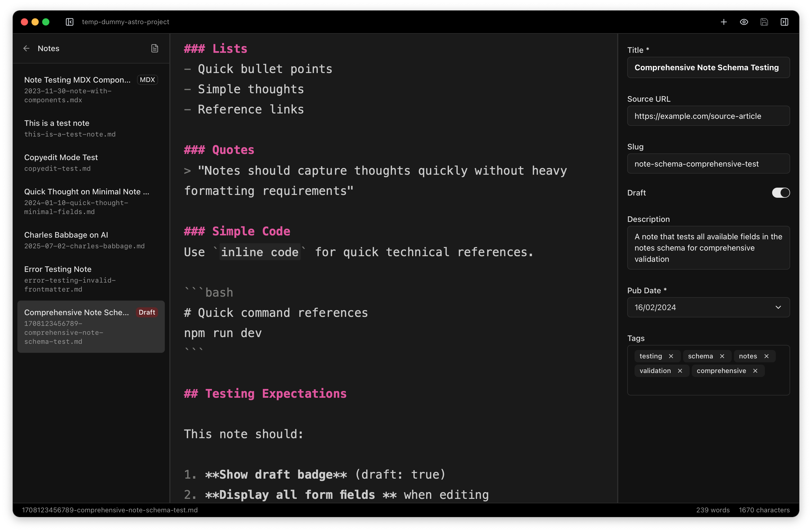The height and width of the screenshot is (532, 812).
Task: Remove the comprehensive tag
Action: pyautogui.click(x=755, y=370)
